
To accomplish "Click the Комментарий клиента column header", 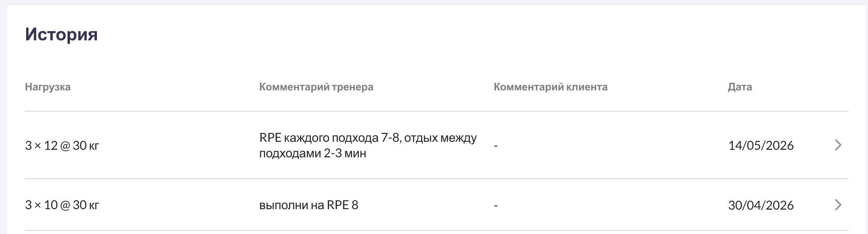I will (550, 87).
